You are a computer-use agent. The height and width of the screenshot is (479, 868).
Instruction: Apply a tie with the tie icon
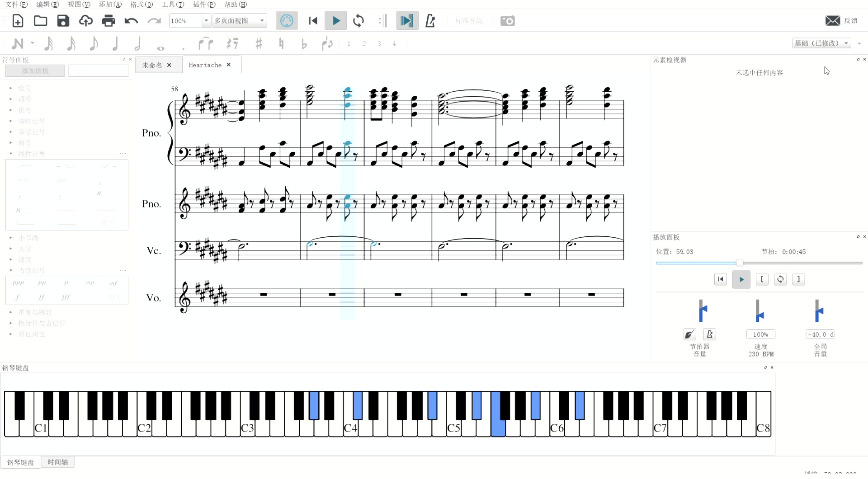(x=206, y=44)
